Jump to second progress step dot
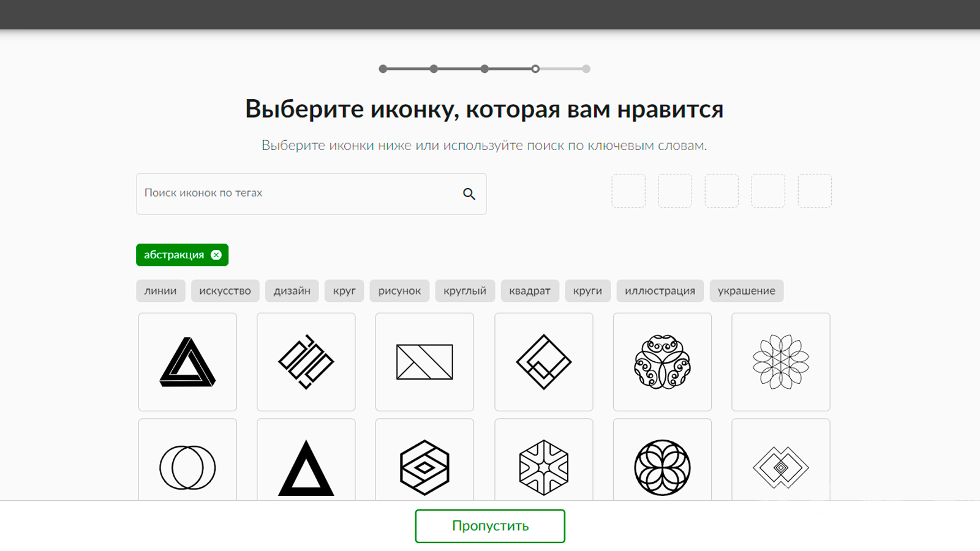This screenshot has height=551, width=980. (434, 69)
